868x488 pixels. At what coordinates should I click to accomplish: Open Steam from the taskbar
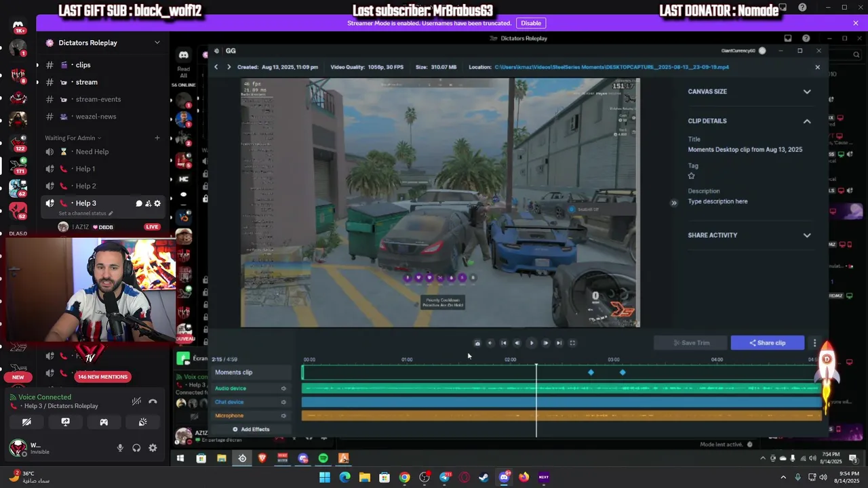pyautogui.click(x=484, y=477)
